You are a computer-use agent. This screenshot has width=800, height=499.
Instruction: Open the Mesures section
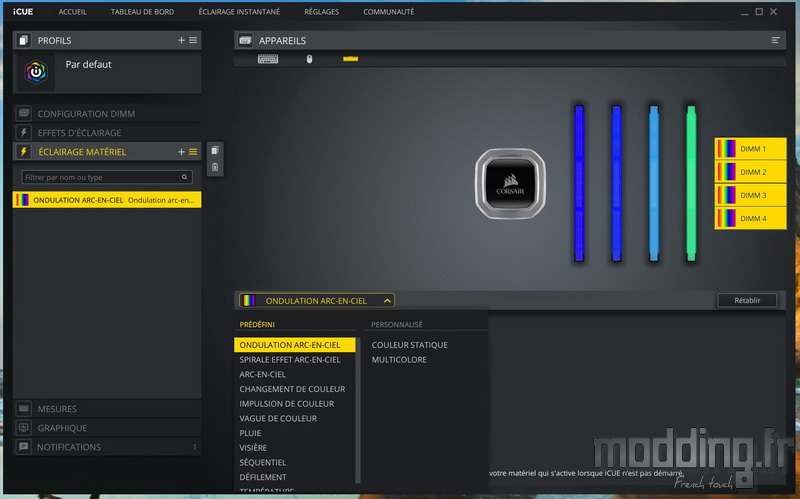click(x=107, y=409)
